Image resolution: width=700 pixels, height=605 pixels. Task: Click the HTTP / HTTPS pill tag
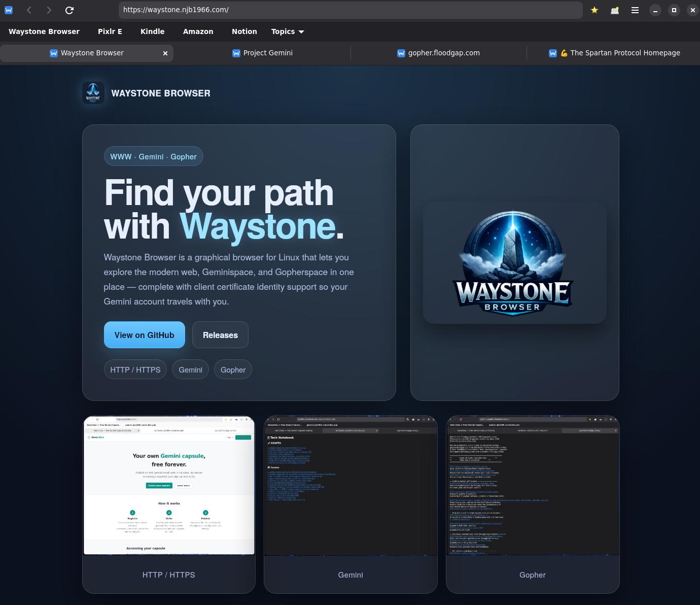135,369
